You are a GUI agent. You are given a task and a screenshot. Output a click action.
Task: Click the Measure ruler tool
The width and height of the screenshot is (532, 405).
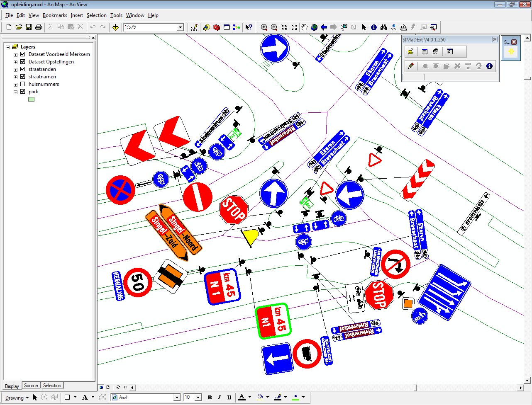(x=404, y=27)
